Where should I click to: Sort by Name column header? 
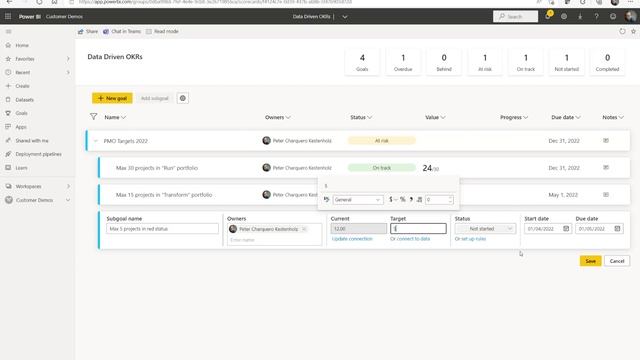(115, 117)
